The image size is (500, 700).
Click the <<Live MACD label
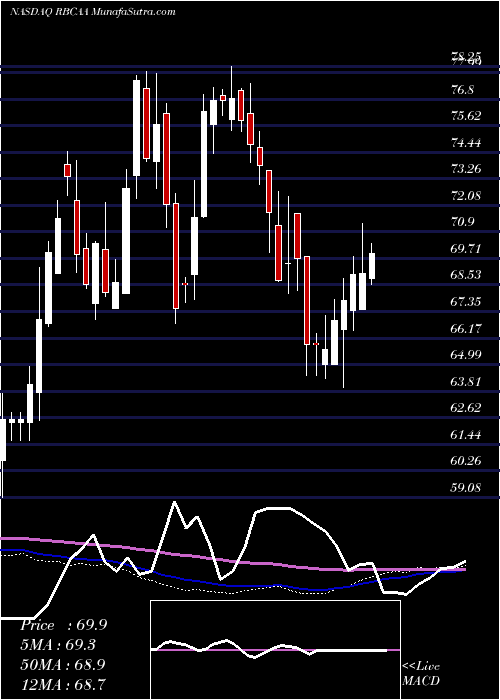(x=421, y=674)
